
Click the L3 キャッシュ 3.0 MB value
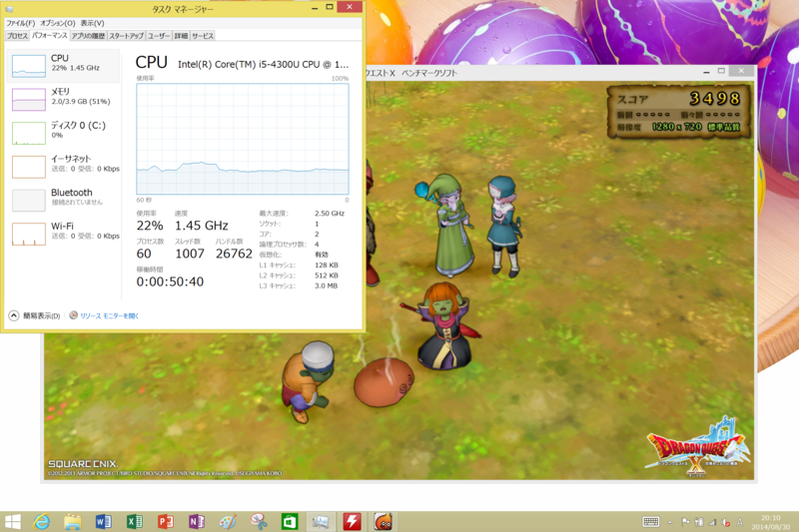[327, 285]
